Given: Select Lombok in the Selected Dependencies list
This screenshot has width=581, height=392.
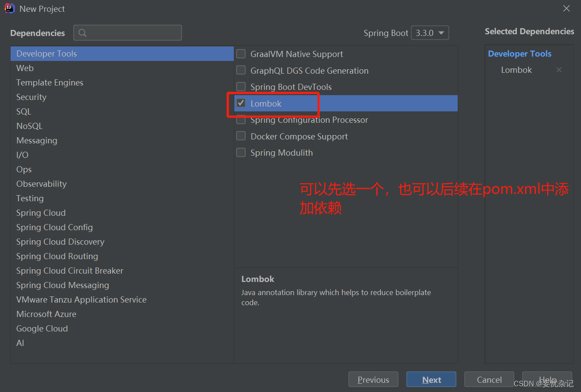Looking at the screenshot, I should pyautogui.click(x=516, y=70).
